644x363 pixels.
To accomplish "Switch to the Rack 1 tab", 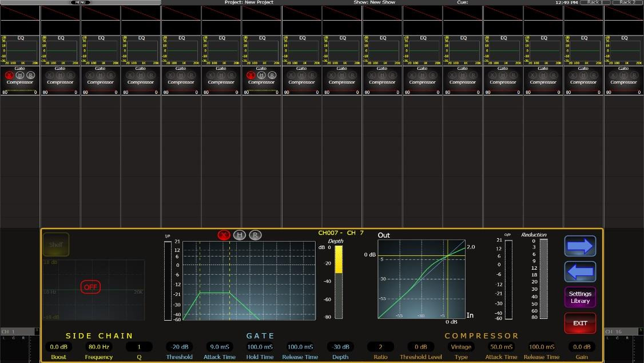I will click(x=595, y=2).
